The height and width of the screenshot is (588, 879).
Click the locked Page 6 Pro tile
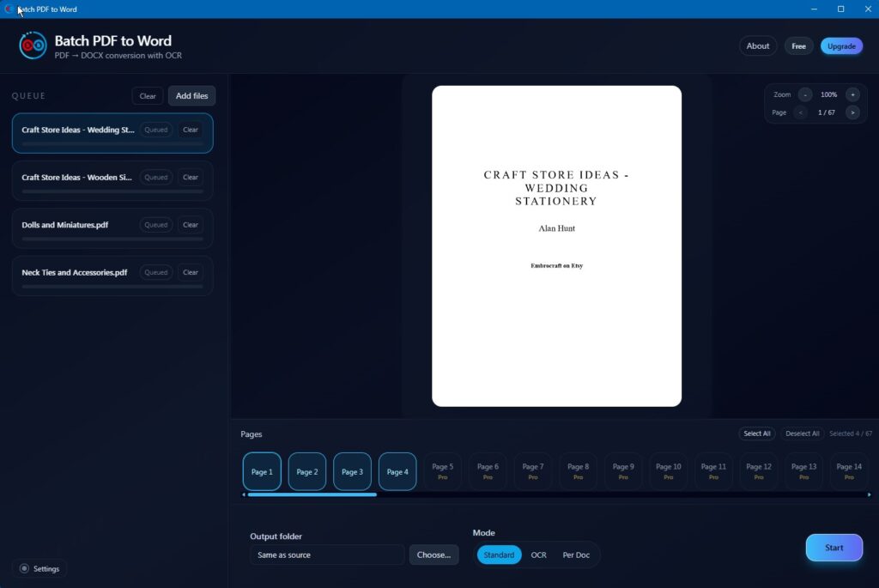click(488, 471)
